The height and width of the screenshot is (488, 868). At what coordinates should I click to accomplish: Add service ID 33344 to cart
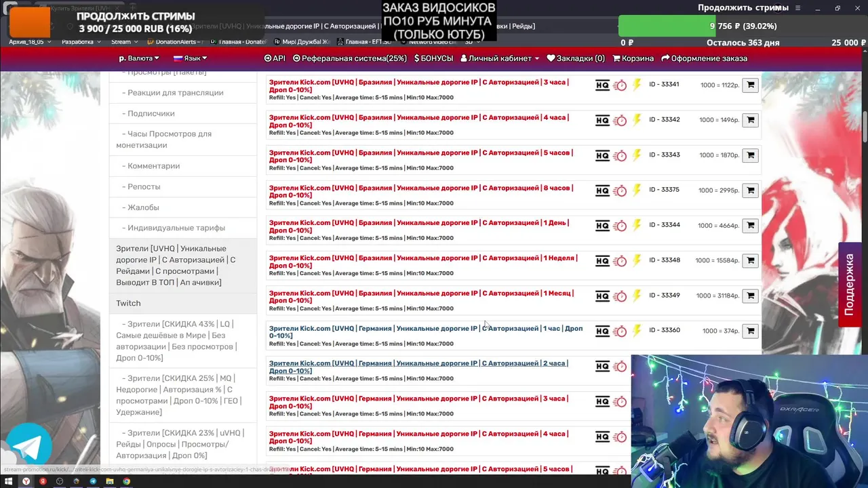coord(750,226)
